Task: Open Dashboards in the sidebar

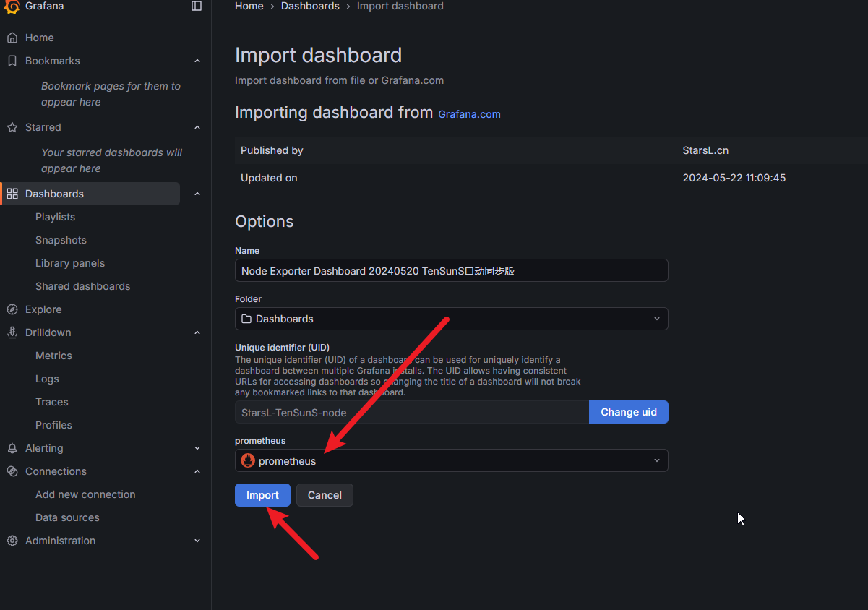Action: (54, 194)
